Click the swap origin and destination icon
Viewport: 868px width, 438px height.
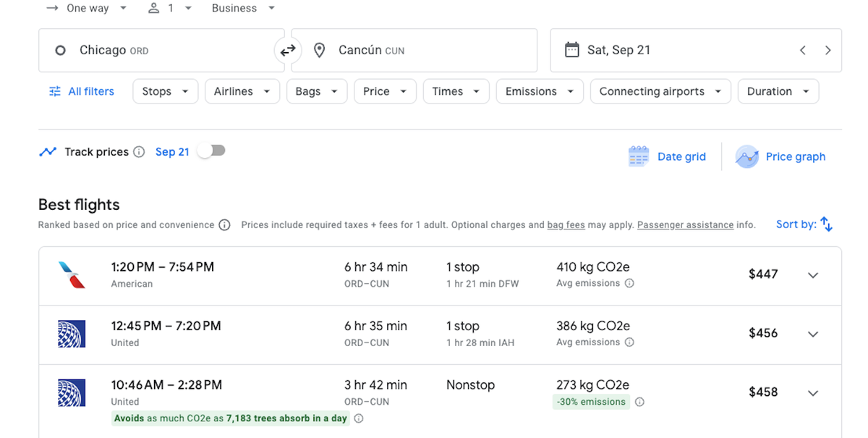click(288, 50)
